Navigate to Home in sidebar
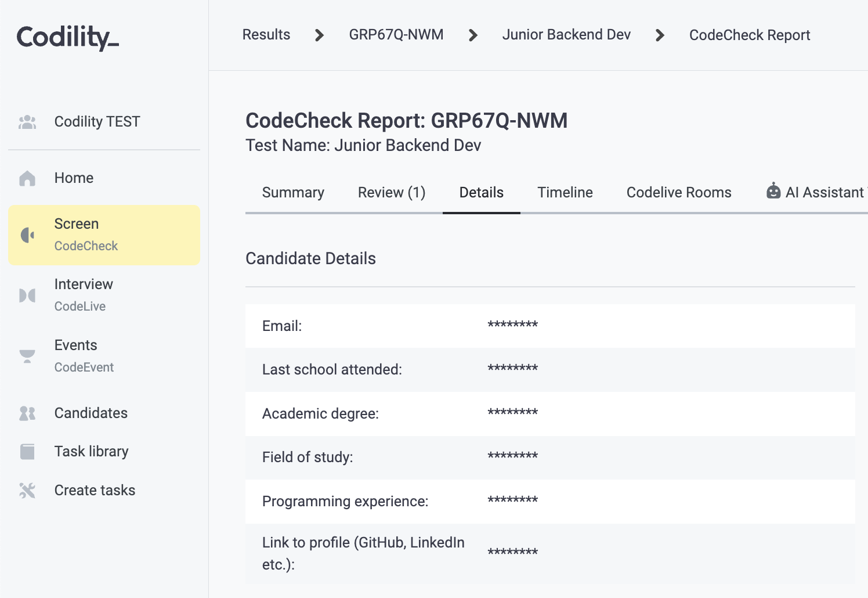This screenshot has width=868, height=598. [74, 178]
